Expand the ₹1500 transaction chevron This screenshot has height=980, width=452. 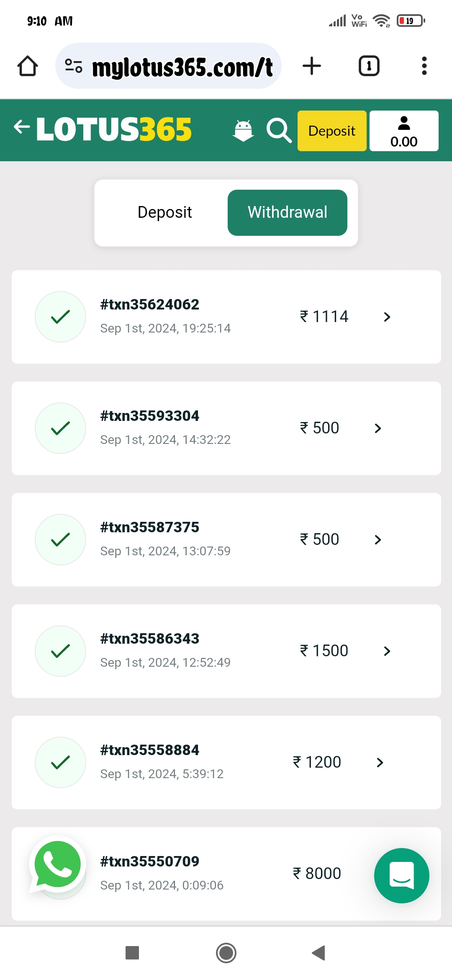[387, 651]
